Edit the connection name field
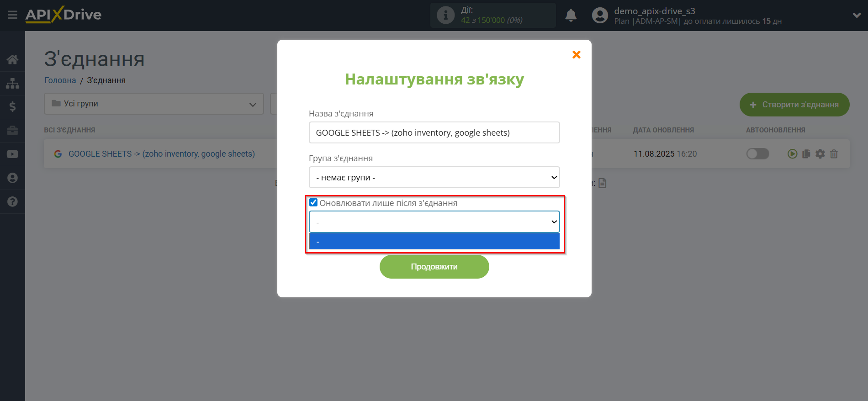 click(x=434, y=132)
